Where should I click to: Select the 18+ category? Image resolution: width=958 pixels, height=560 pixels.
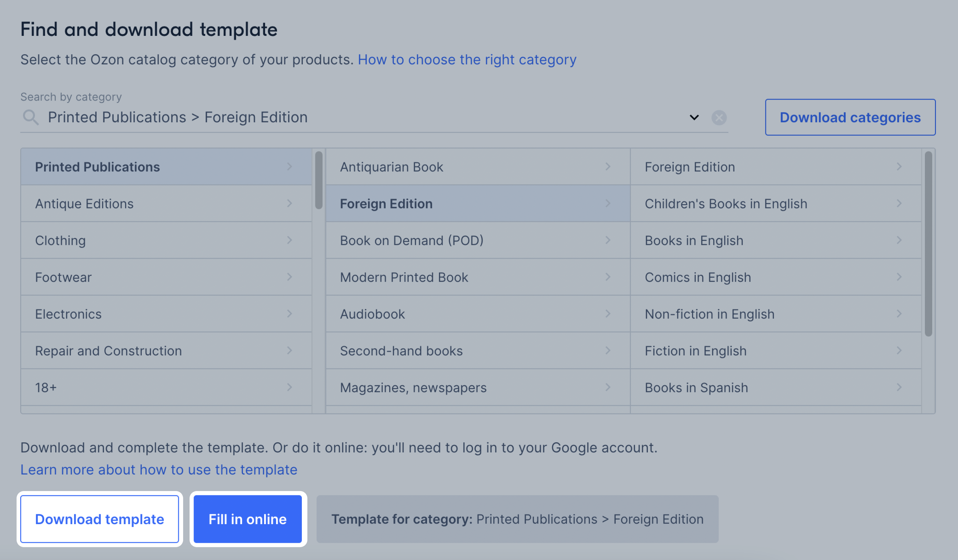point(166,387)
